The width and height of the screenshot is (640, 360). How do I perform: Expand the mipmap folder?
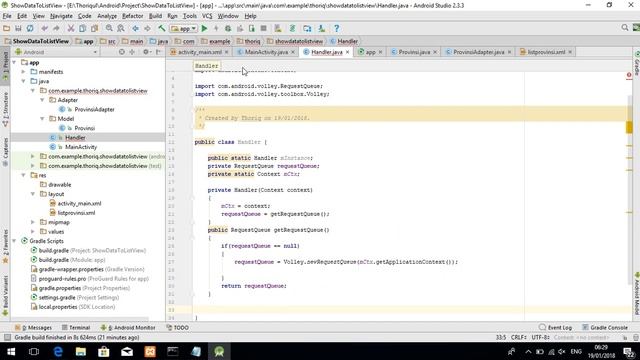tap(33, 222)
